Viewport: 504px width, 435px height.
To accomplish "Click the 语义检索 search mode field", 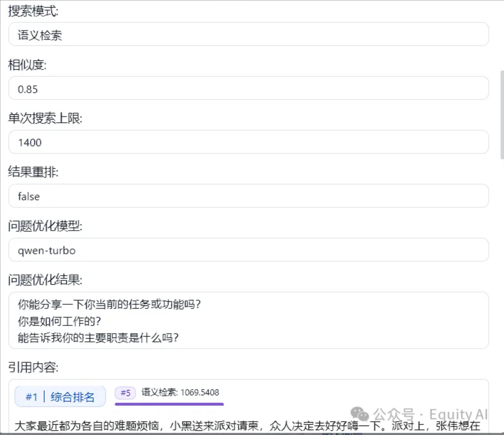I will pyautogui.click(x=249, y=34).
